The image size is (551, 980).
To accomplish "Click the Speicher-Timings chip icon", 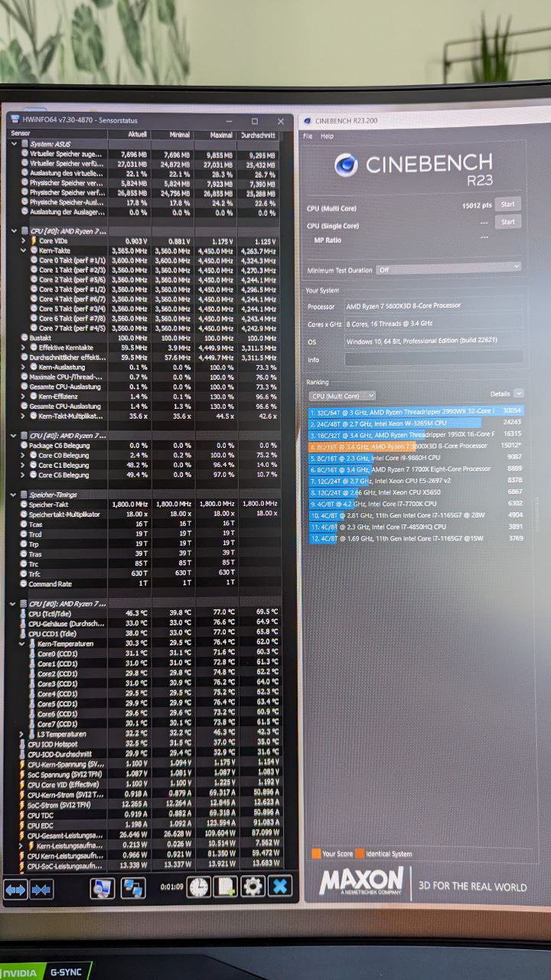I will pyautogui.click(x=24, y=495).
